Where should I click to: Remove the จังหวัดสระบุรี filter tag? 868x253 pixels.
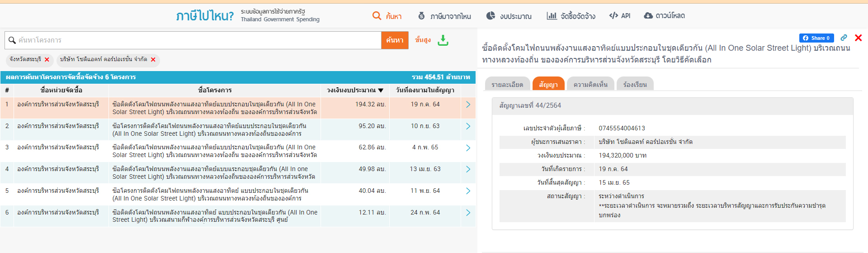47,60
